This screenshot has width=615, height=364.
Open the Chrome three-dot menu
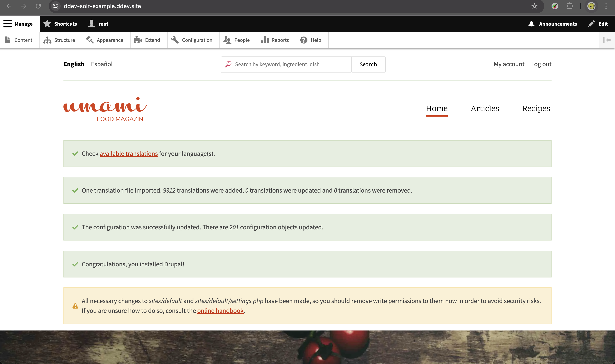[606, 6]
